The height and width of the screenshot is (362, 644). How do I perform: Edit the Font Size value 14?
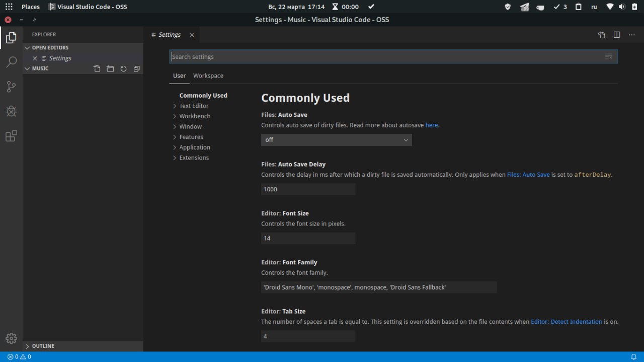coord(308,238)
